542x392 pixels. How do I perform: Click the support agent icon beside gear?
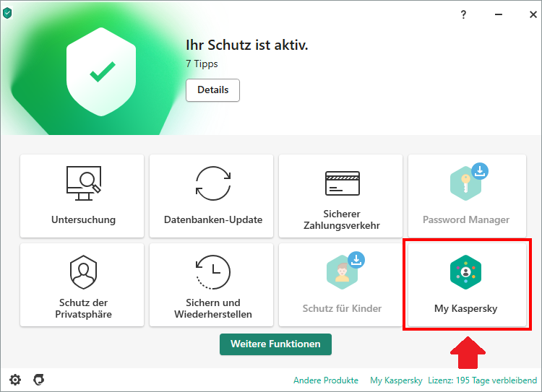[38, 380]
